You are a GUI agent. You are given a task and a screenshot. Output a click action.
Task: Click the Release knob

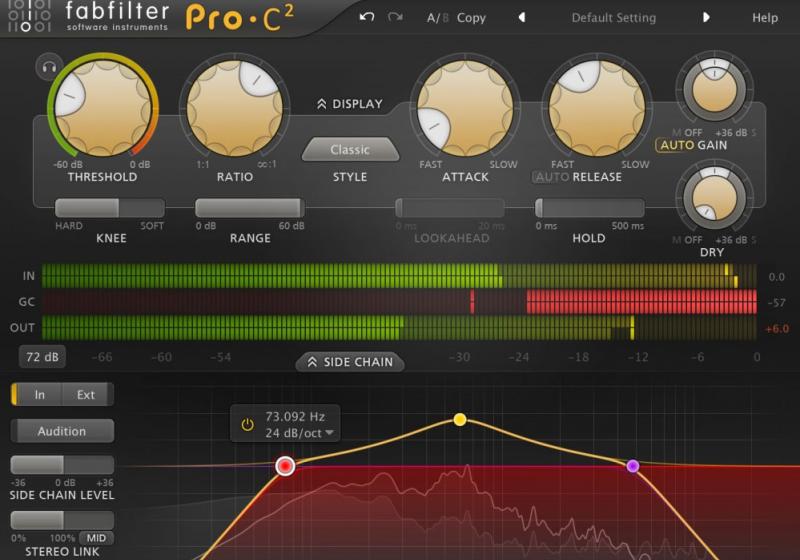596,108
